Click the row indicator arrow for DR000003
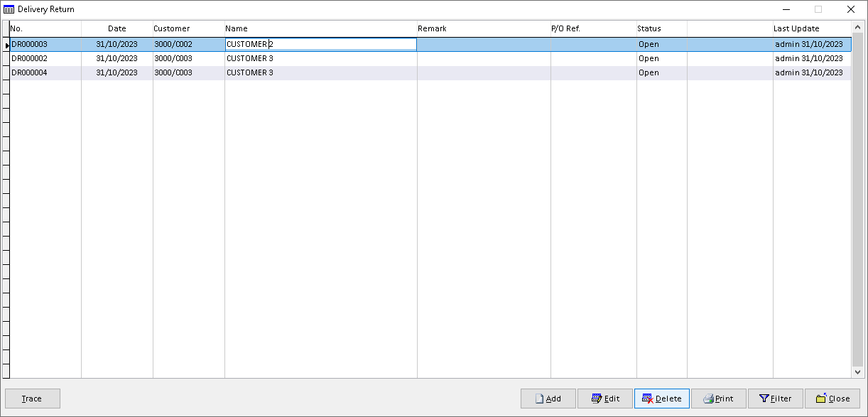Screen dimensions: 868x417 tap(6, 45)
